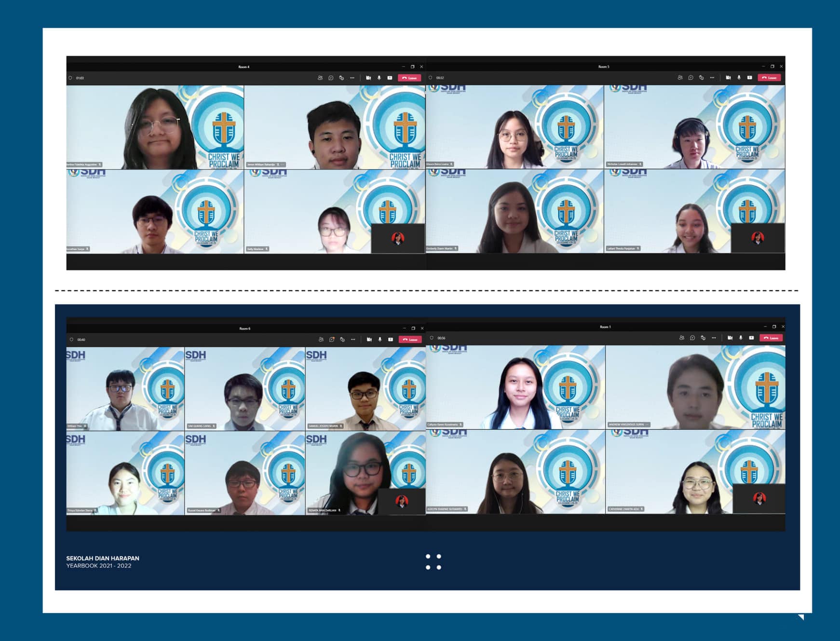
Task: Open more actions menu in Room 6
Action: 353,340
